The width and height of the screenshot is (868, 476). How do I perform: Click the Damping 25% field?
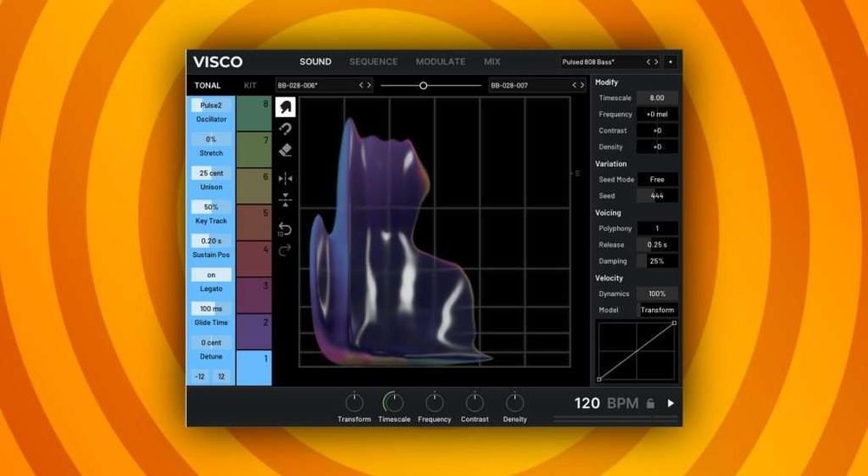(657, 261)
